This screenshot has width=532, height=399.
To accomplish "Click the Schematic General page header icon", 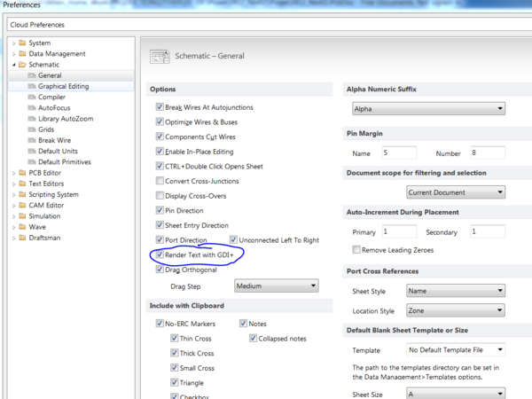I will click(160, 57).
